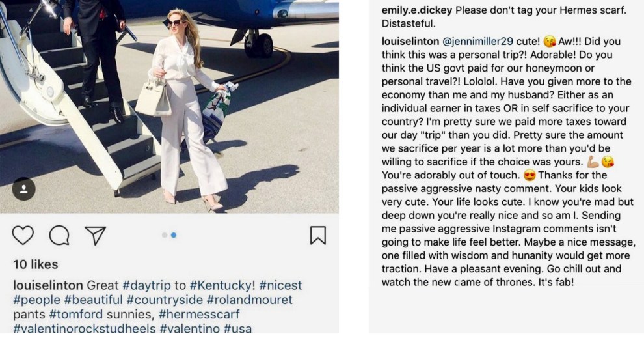Screen dimensions: 644x338
Task: Show tagged people via photo tag icon
Action: coord(23,189)
